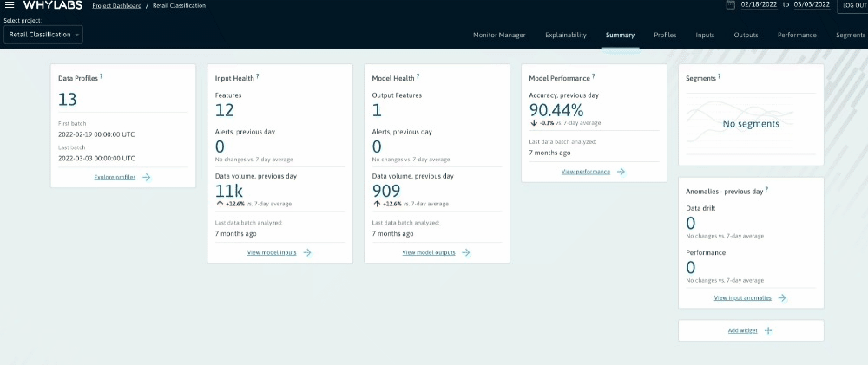Click the Data Profiles count 13
The image size is (868, 365).
point(68,100)
